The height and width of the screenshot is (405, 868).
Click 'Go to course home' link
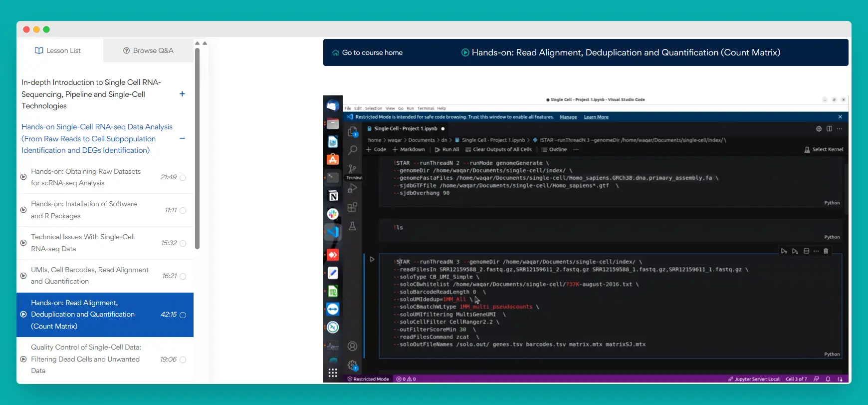pyautogui.click(x=367, y=52)
